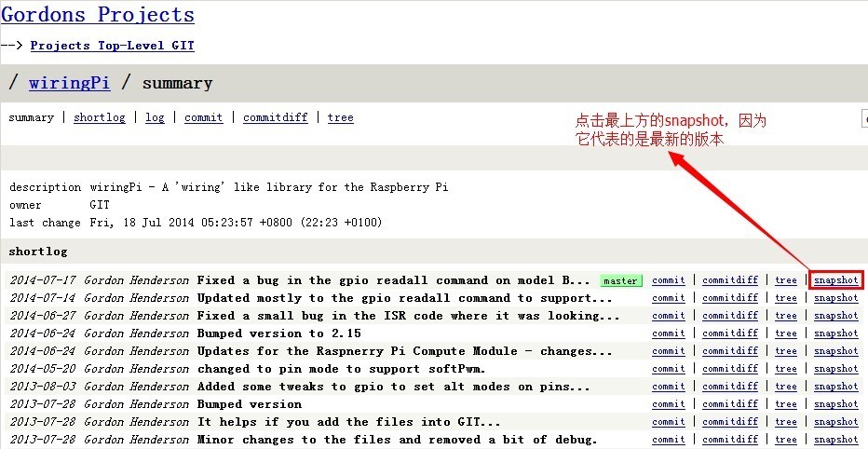Open 'Added some tweaks to gpio' commit message
Image resolution: width=868 pixels, height=449 pixels.
pos(394,387)
